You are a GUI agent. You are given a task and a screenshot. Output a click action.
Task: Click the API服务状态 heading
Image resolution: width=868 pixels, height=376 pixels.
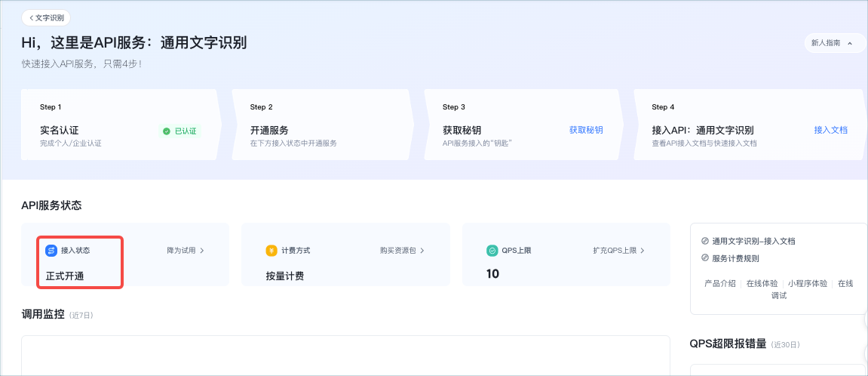[51, 205]
